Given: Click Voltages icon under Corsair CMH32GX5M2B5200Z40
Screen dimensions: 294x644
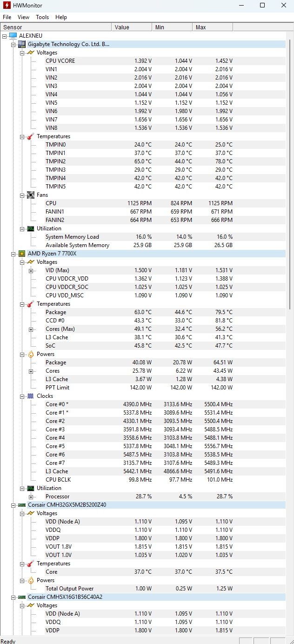Looking at the screenshot, I should [31, 513].
